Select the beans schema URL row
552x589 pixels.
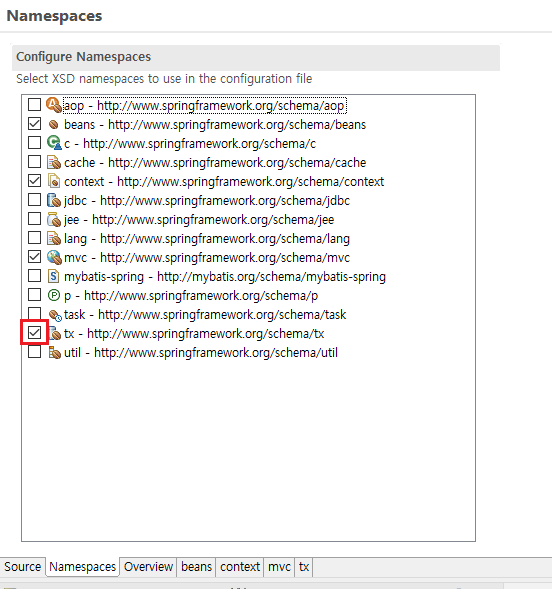coord(215,125)
